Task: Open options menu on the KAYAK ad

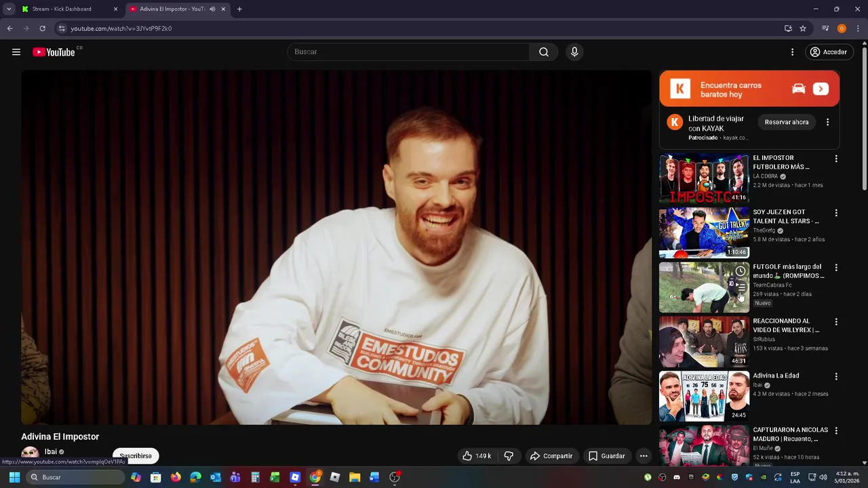Action: click(x=827, y=122)
